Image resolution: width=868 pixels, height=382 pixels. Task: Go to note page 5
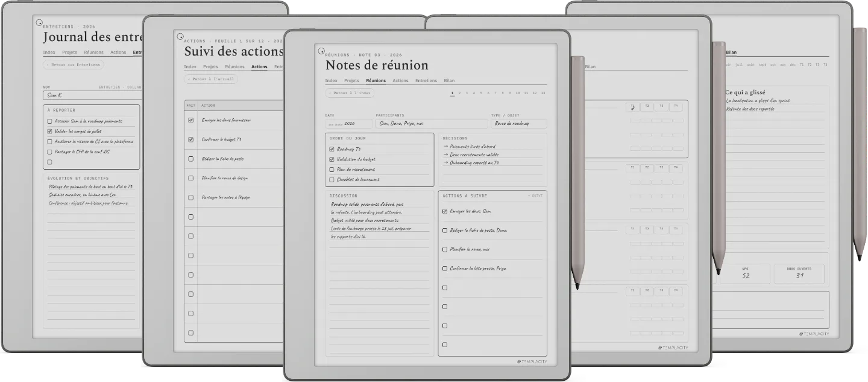tap(481, 93)
